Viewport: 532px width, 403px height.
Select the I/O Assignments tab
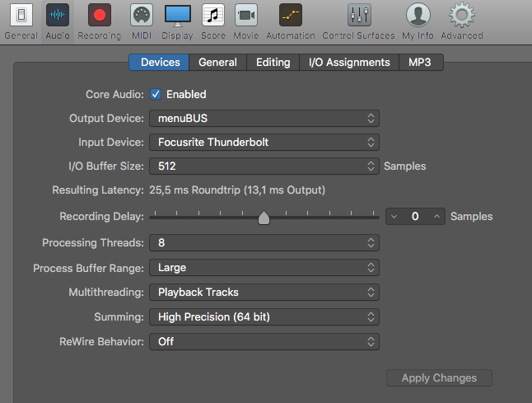pos(349,63)
